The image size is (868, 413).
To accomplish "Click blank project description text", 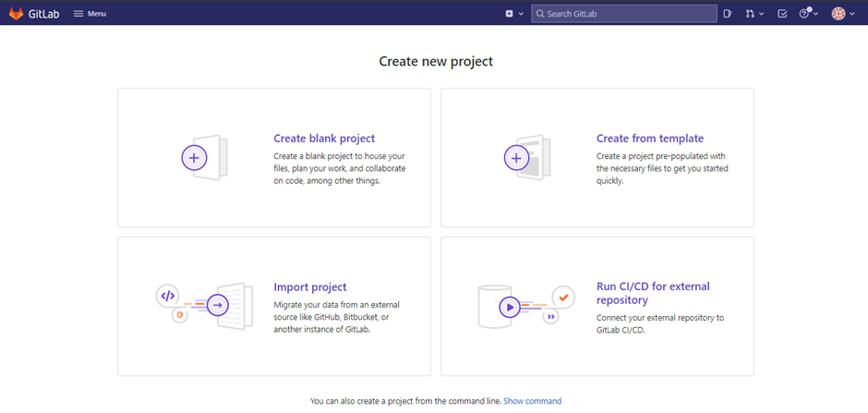I will point(339,168).
